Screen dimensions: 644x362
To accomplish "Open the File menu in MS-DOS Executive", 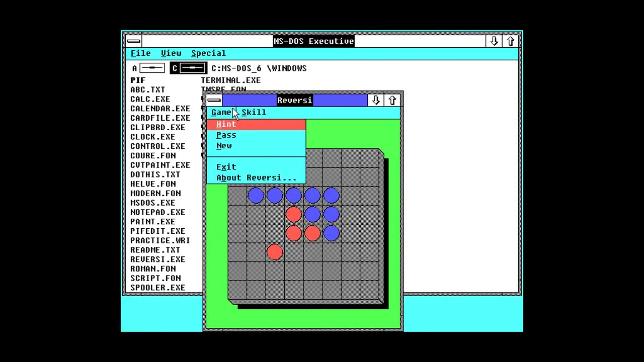I will click(x=140, y=53).
